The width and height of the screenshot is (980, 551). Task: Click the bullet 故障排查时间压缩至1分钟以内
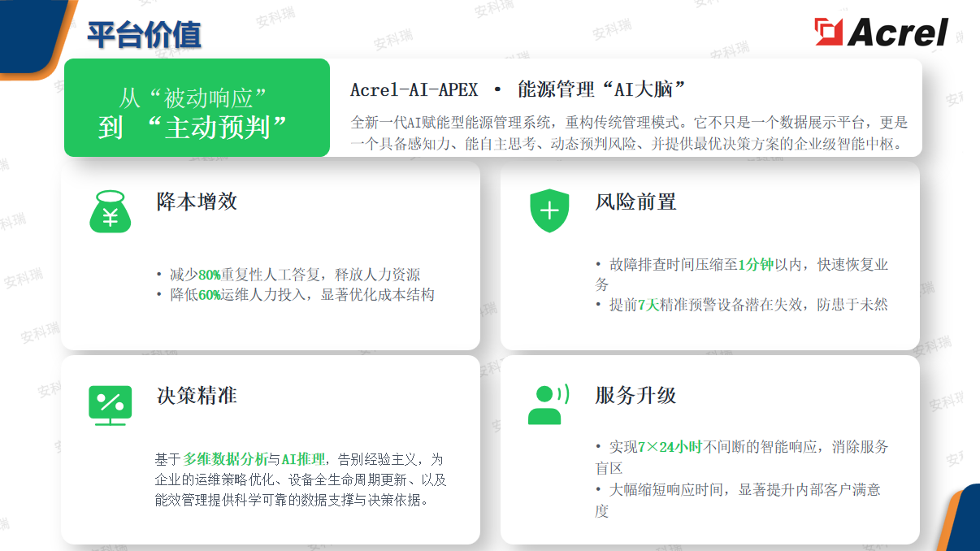pyautogui.click(x=742, y=275)
